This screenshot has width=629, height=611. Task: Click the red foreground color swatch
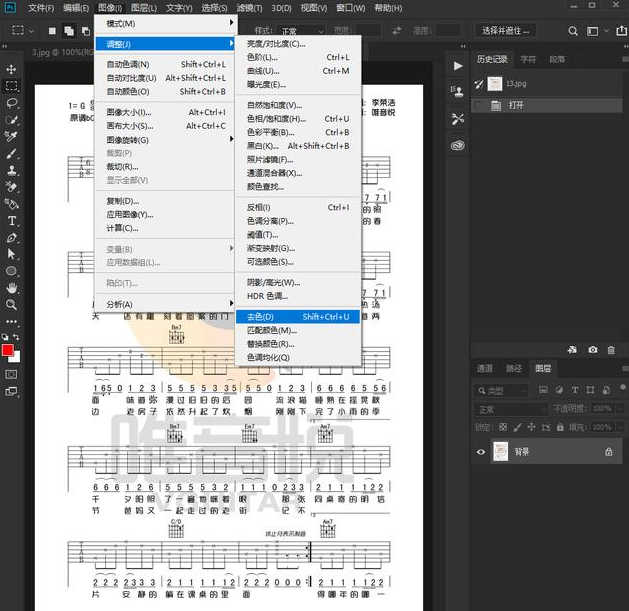click(x=7, y=350)
